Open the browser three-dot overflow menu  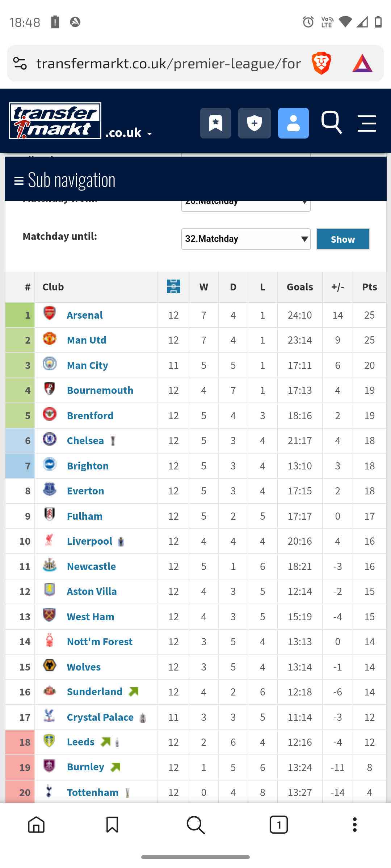pos(354,825)
